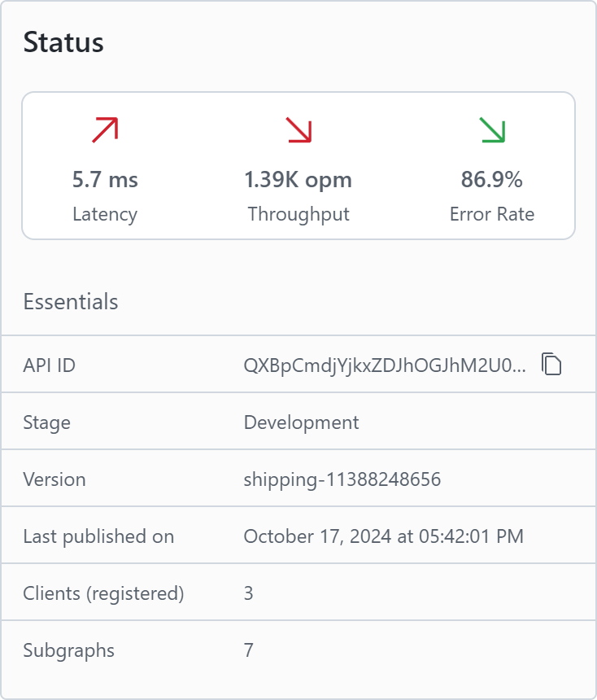Click the Latency metric label

[x=105, y=214]
